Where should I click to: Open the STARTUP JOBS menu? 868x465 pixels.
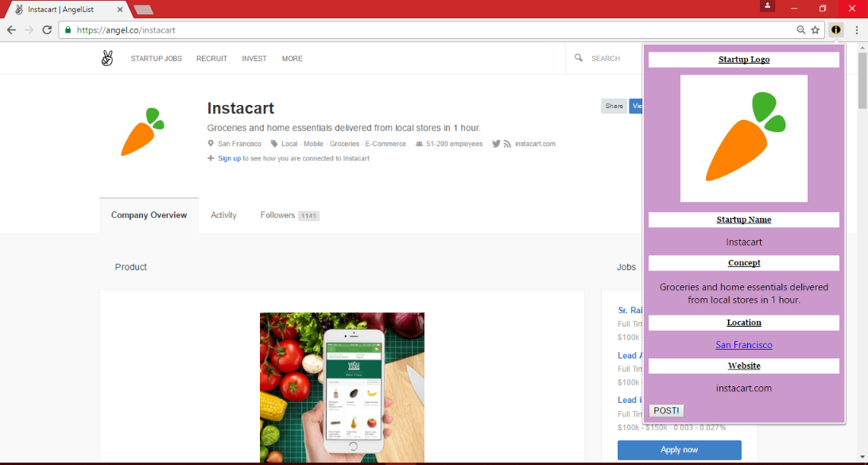[156, 59]
